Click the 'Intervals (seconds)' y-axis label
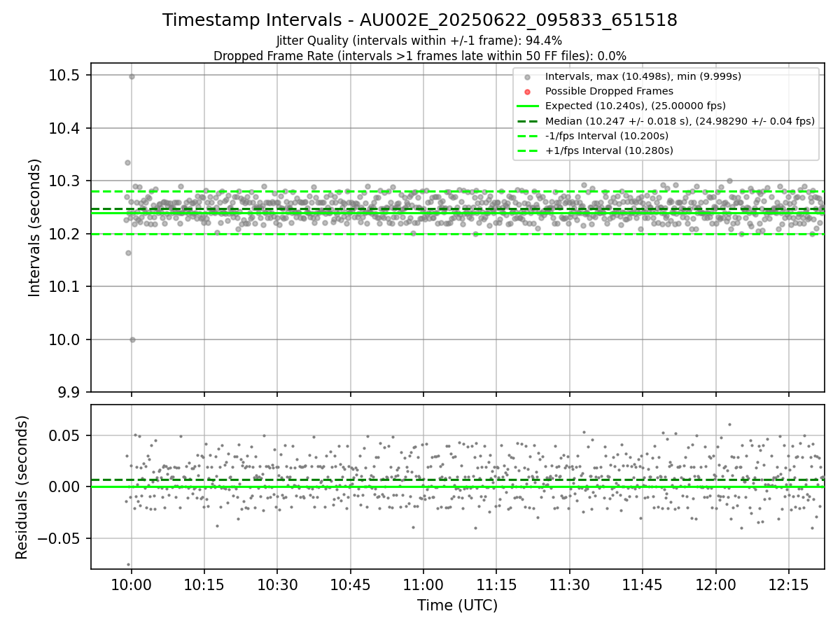The height and width of the screenshot is (630, 840). coord(35,227)
